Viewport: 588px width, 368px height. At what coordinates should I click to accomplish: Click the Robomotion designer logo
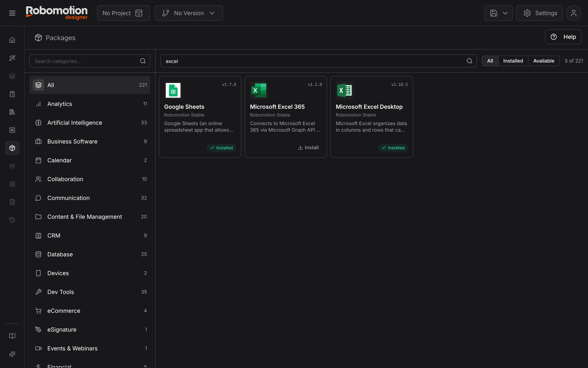point(57,13)
